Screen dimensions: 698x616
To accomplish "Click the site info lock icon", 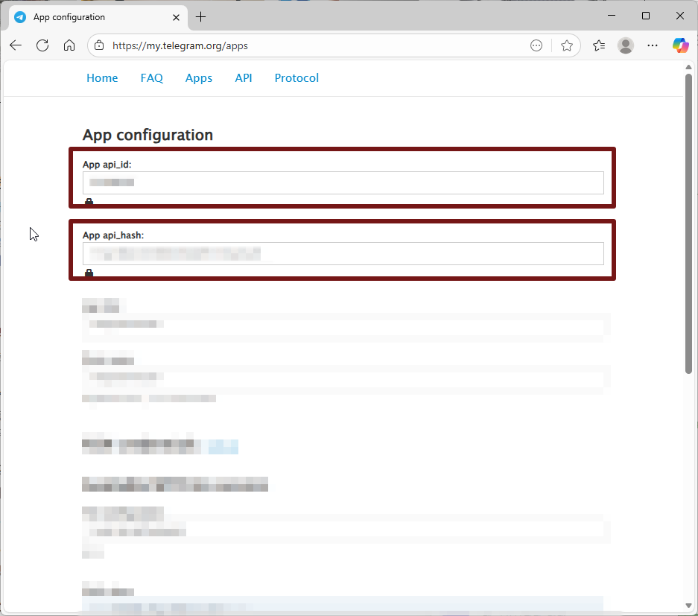I will (x=99, y=45).
